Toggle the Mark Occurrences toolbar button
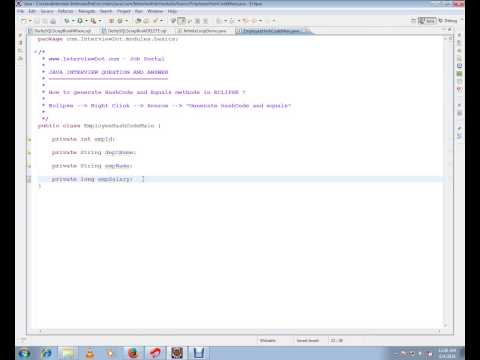This screenshot has height=360, width=480. [x=181, y=21]
